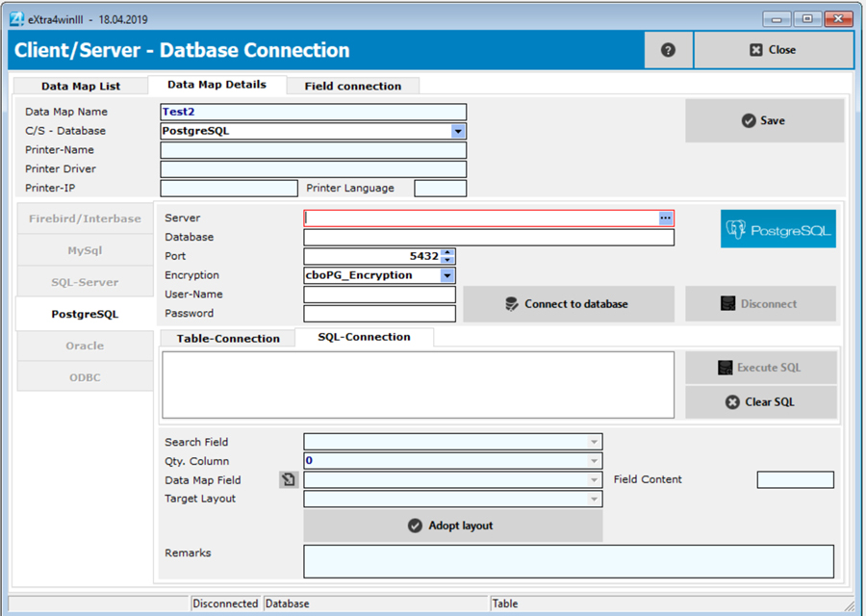Clear SQL statement
The image size is (866, 616).
(760, 402)
